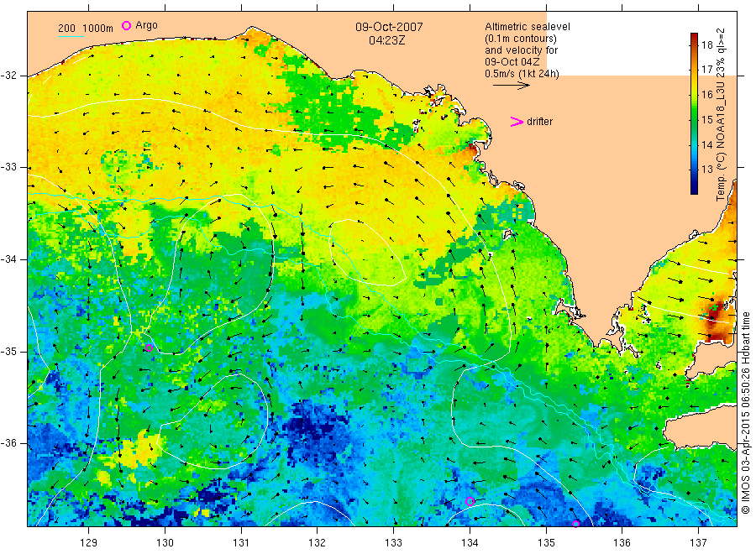Select the Argo float marker near 134°E 36.6°S

tap(470, 501)
